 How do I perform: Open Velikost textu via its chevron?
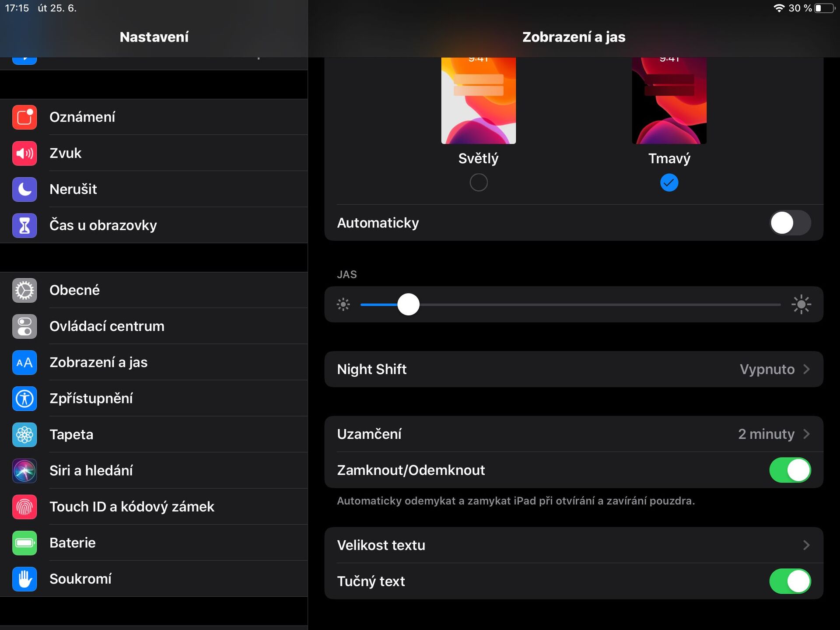pyautogui.click(x=807, y=545)
